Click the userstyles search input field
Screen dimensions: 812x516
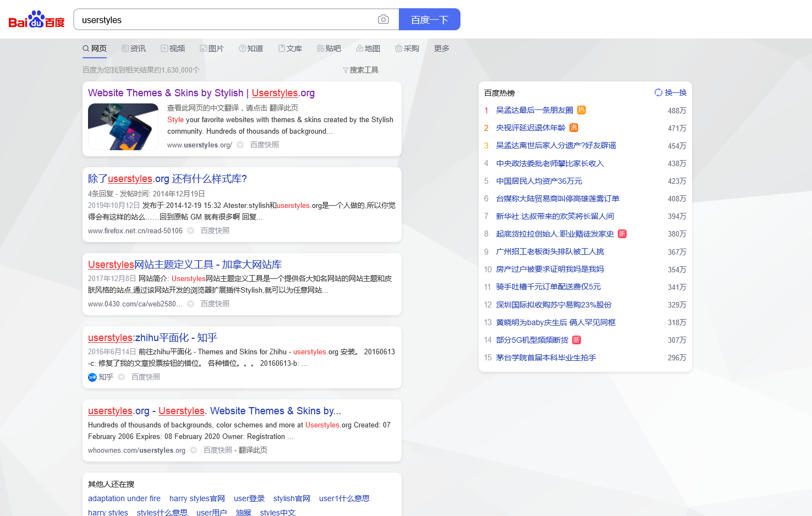(226, 20)
